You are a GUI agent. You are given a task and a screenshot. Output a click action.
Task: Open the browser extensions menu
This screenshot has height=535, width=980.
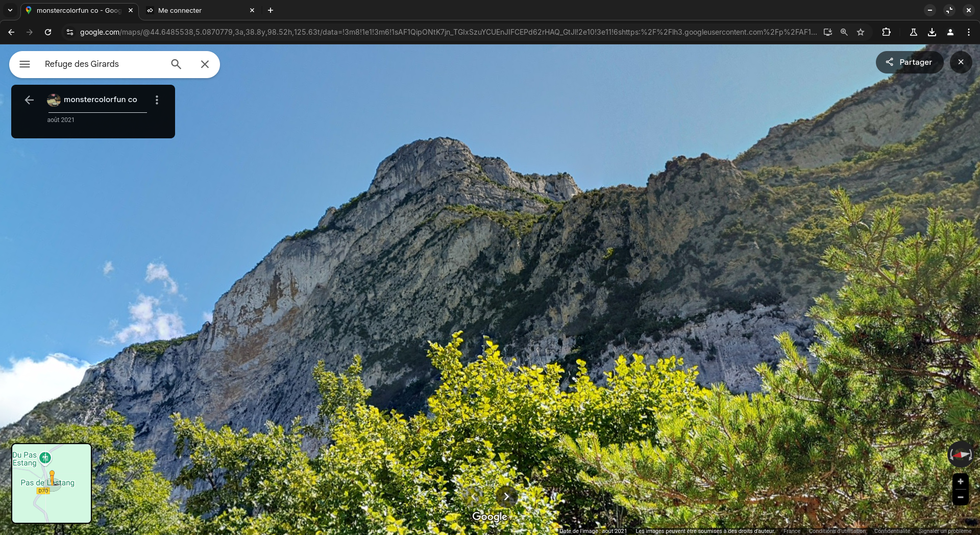tap(886, 32)
